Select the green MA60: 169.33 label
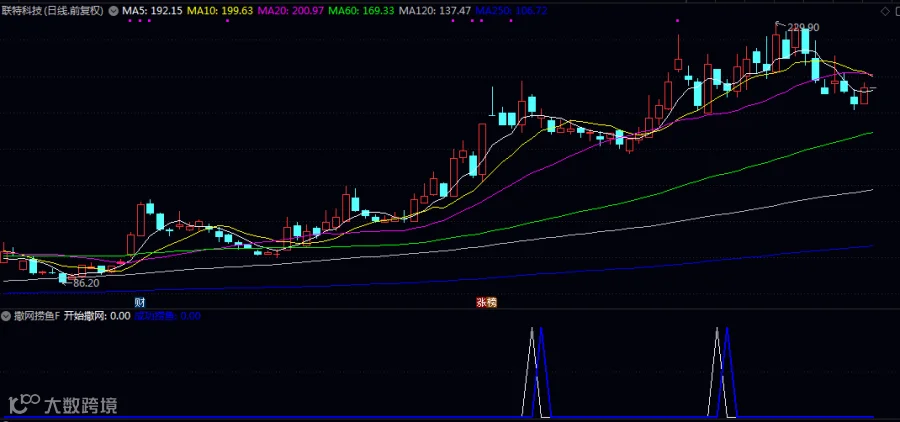The width and height of the screenshot is (900, 422). (362, 10)
